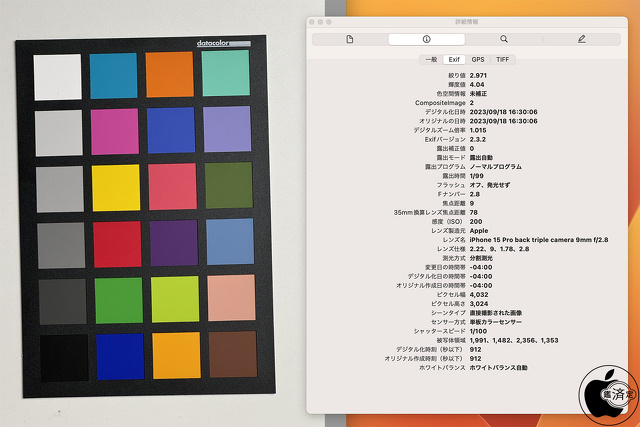Select the yellow color patch
Image resolution: width=640 pixels, height=427 pixels.
click(x=114, y=187)
